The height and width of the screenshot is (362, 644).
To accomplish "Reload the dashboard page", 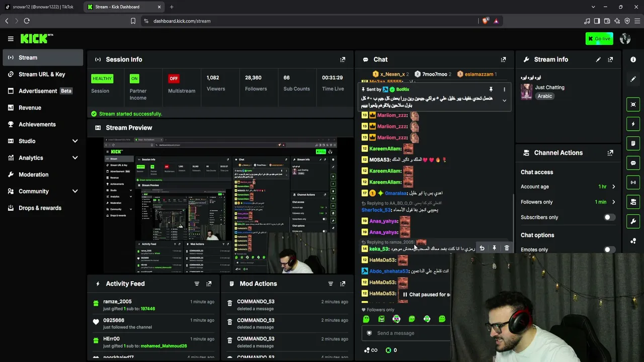I will pyautogui.click(x=27, y=21).
